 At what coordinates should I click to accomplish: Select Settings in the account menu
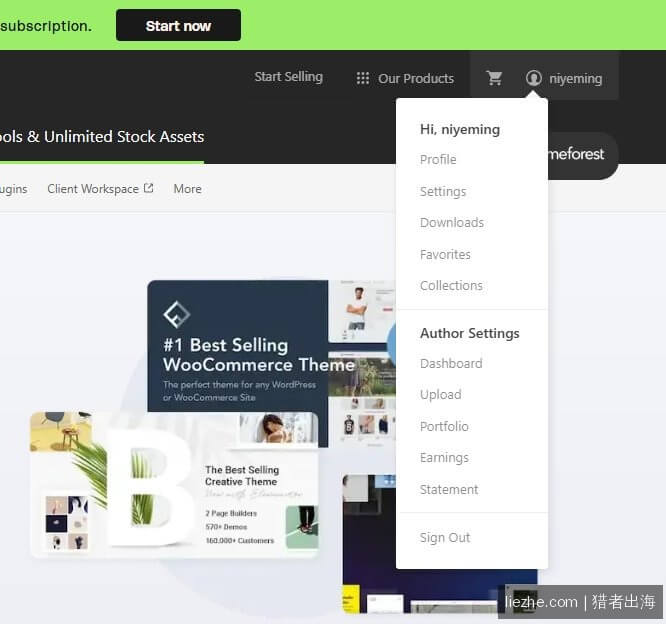tap(443, 192)
